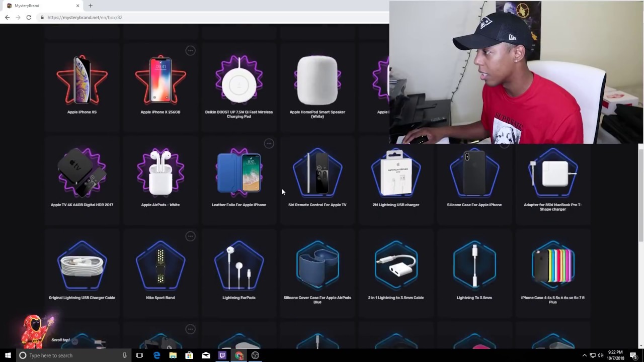Image resolution: width=644 pixels, height=362 pixels.
Task: Open the Mail app from the taskbar
Action: 206,355
